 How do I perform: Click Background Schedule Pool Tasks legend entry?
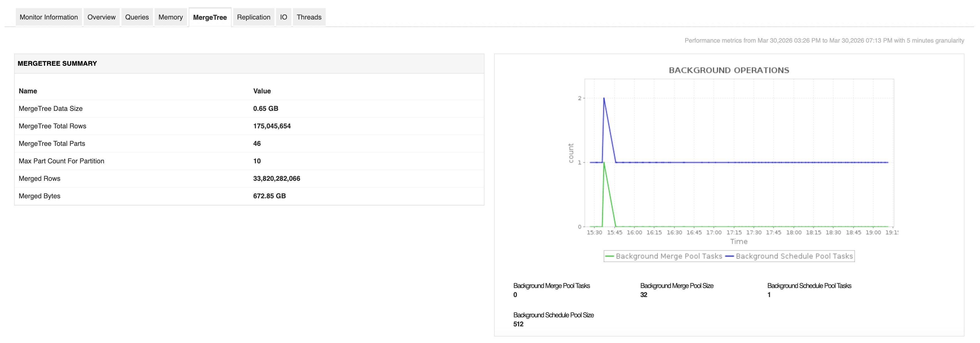[x=789, y=256]
